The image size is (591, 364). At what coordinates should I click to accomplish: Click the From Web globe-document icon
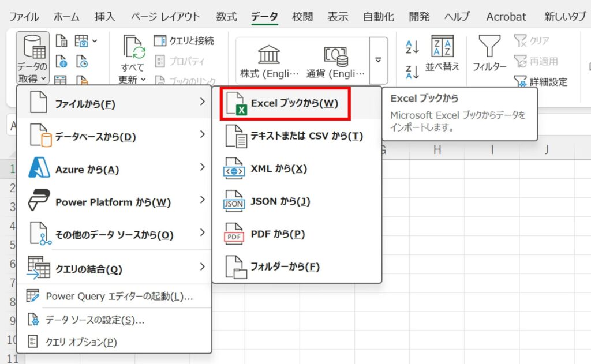[x=61, y=61]
